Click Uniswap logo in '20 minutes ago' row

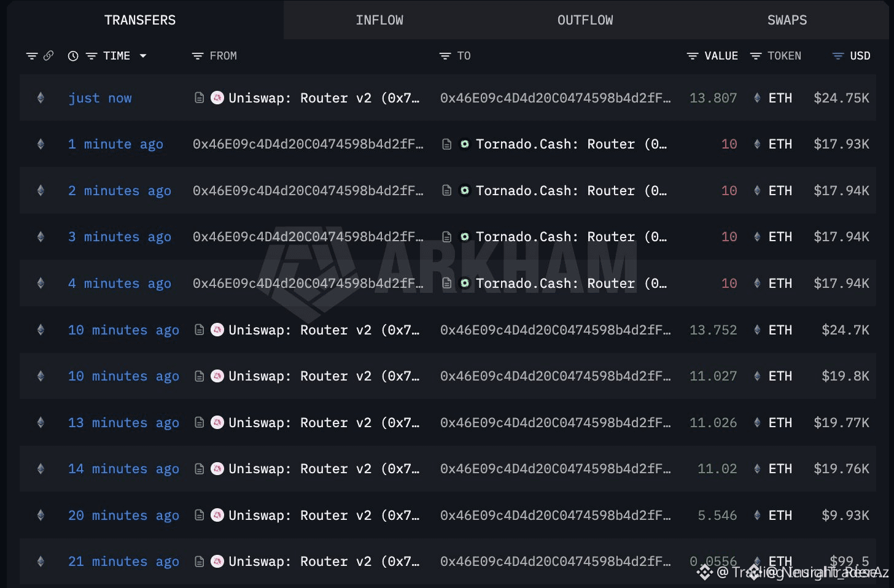(217, 515)
